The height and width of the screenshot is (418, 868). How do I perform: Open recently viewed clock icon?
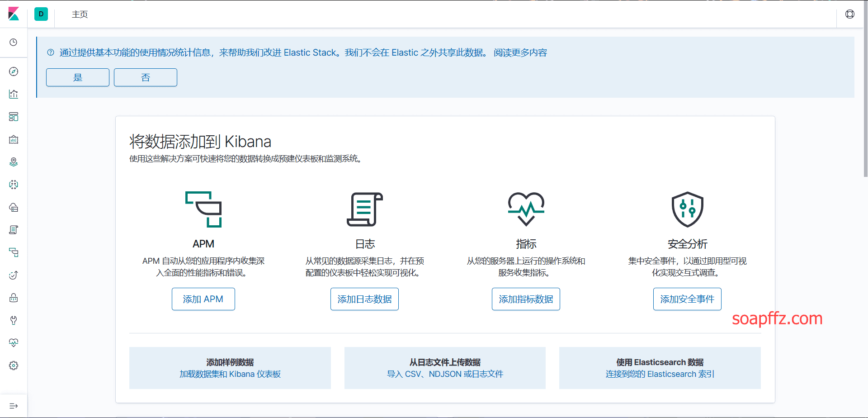click(x=14, y=42)
